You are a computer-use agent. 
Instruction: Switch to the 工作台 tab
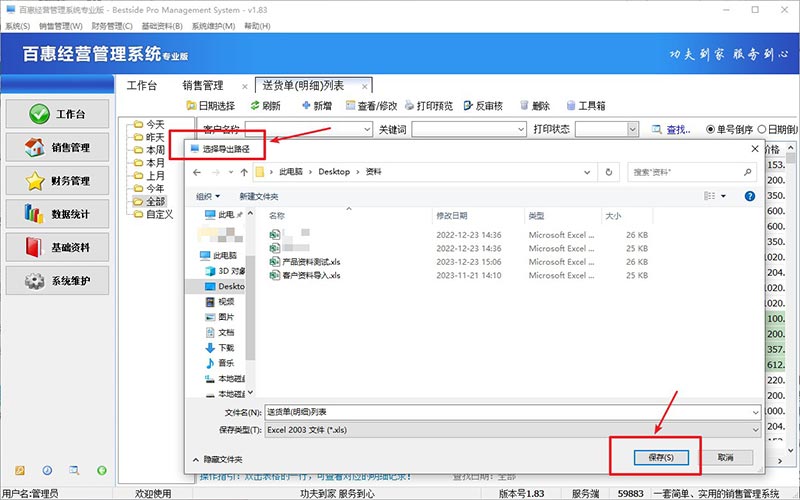pos(142,85)
